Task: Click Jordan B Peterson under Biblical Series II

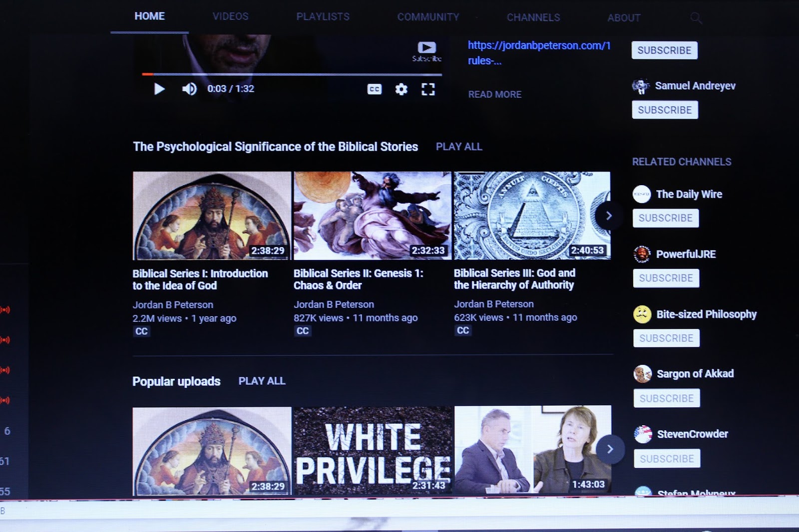Action: point(334,304)
